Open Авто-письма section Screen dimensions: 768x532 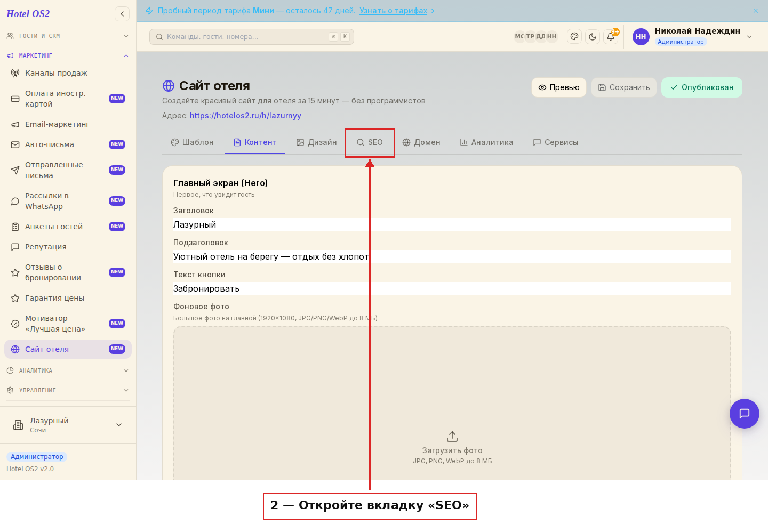68,144
